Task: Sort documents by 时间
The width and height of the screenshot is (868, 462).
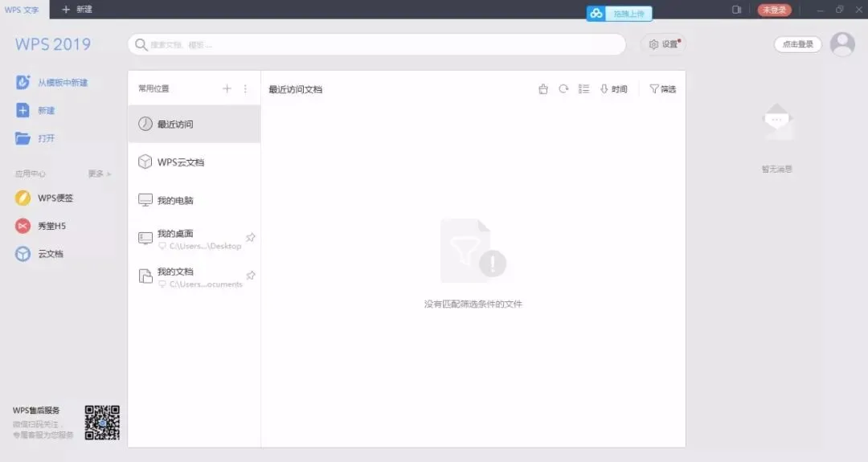Action: pyautogui.click(x=614, y=89)
